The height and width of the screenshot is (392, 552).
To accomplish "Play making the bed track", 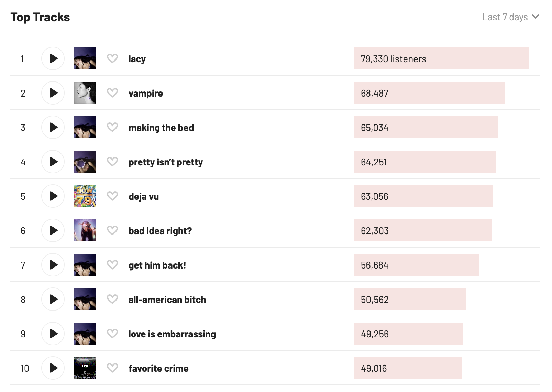I will [53, 127].
